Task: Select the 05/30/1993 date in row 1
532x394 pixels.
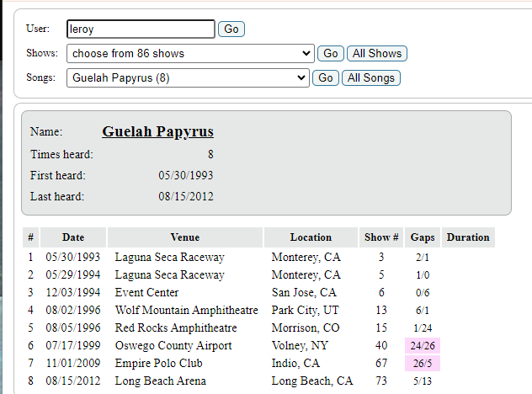Action: coord(73,258)
